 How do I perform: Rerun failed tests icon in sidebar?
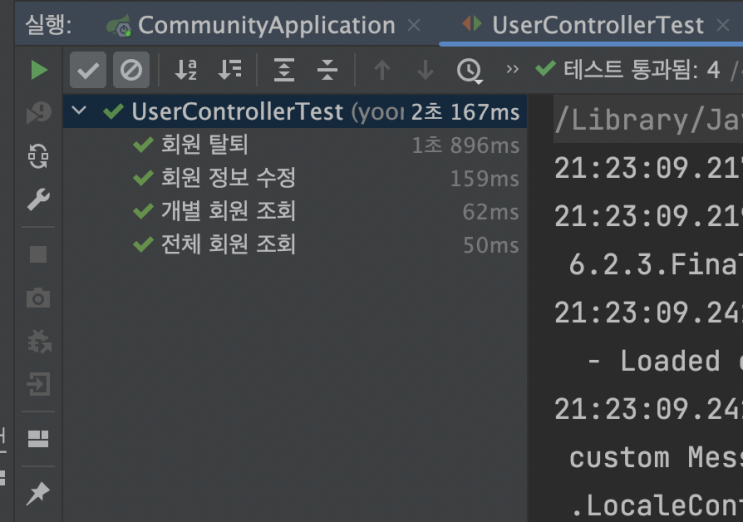click(39, 113)
